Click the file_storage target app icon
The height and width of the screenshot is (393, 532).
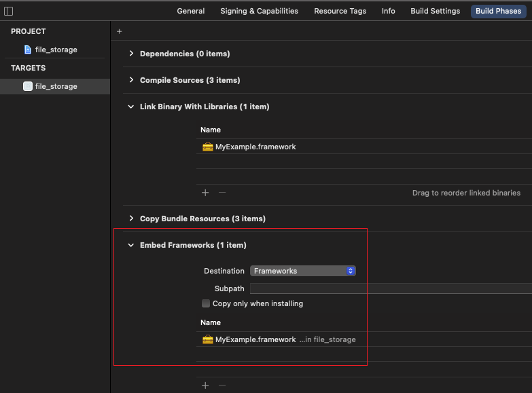point(28,86)
